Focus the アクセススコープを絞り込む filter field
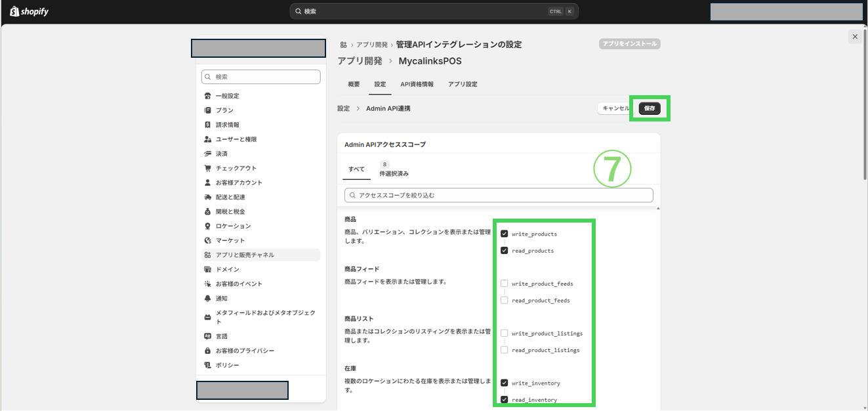The width and height of the screenshot is (868, 411). point(499,195)
